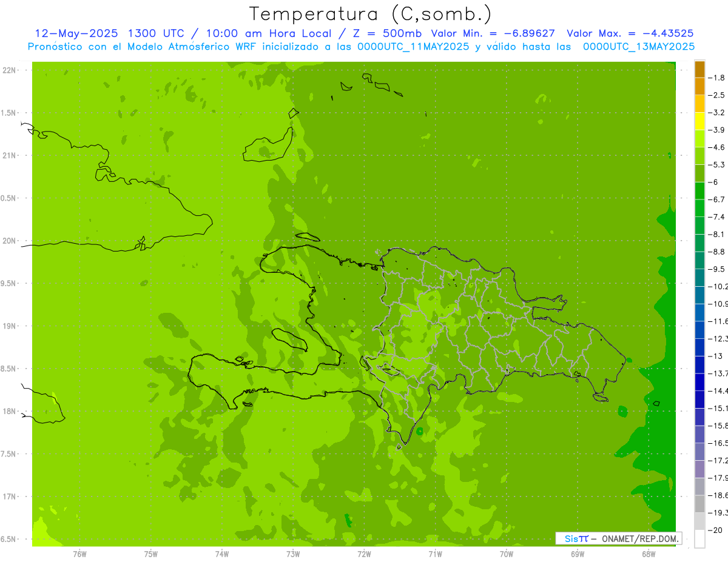728x562 pixels.
Task: Click the "74W" longitude label
Action: pyautogui.click(x=221, y=554)
